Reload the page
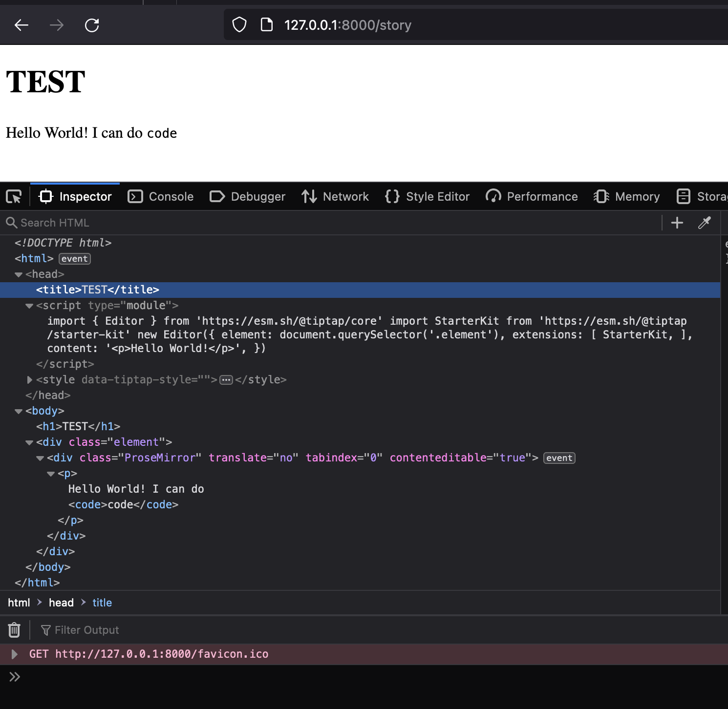 [x=92, y=24]
